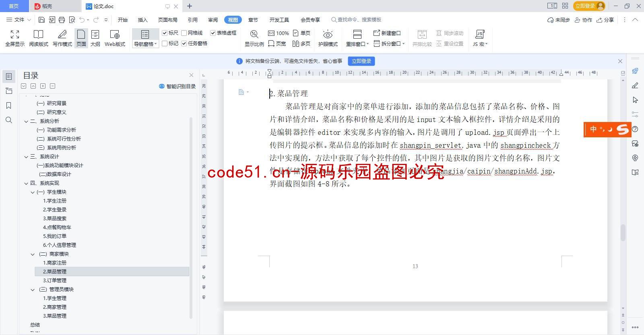Click the print icon in quick toolbar
The height and width of the screenshot is (335, 644).
(62, 20)
